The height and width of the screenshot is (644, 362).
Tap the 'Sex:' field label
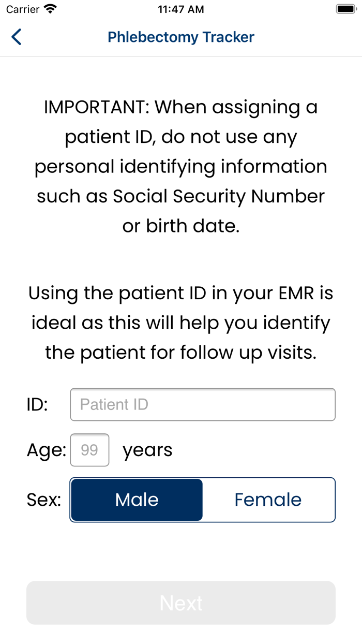[x=44, y=500]
